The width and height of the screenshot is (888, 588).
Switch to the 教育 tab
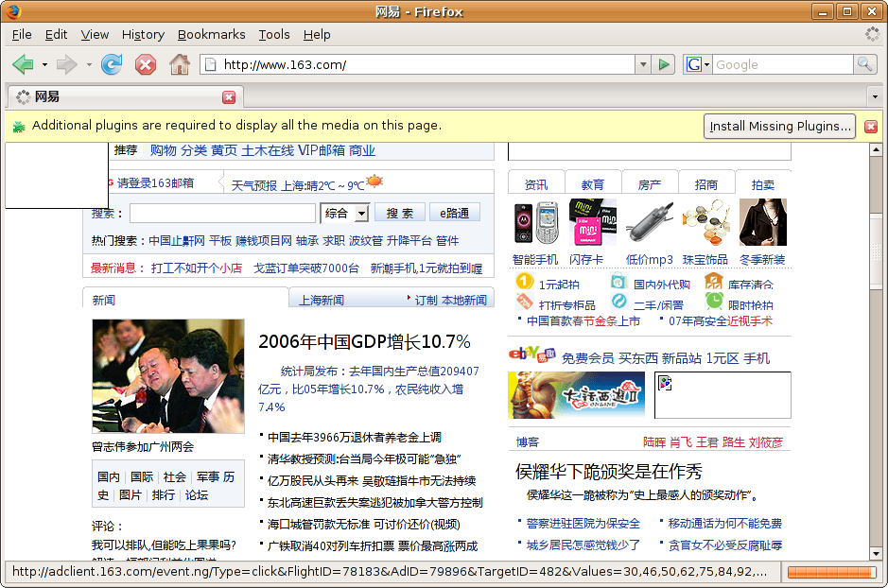pos(592,184)
